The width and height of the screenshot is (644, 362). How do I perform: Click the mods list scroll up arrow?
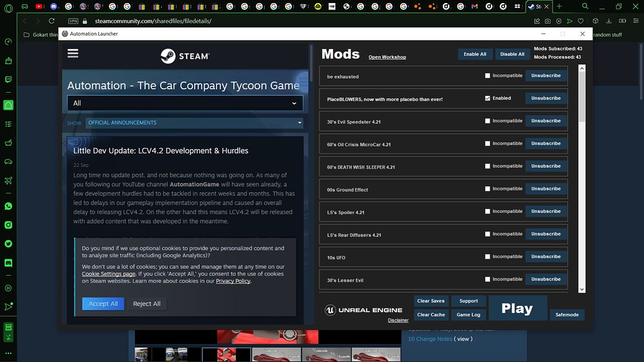tap(582, 68)
